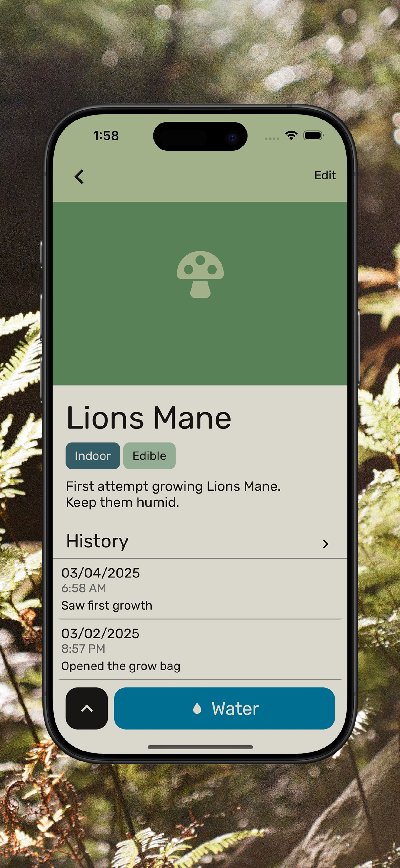Open the History section header
The height and width of the screenshot is (868, 400).
pyautogui.click(x=200, y=541)
